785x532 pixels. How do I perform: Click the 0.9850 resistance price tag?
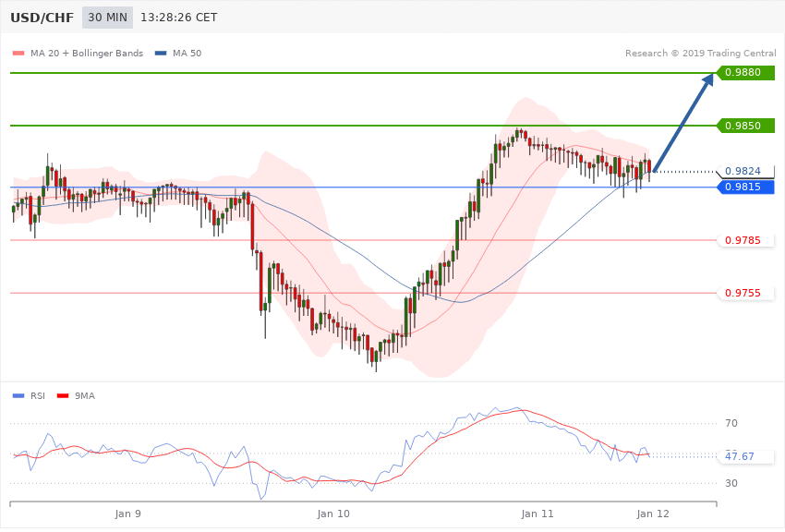pyautogui.click(x=746, y=126)
